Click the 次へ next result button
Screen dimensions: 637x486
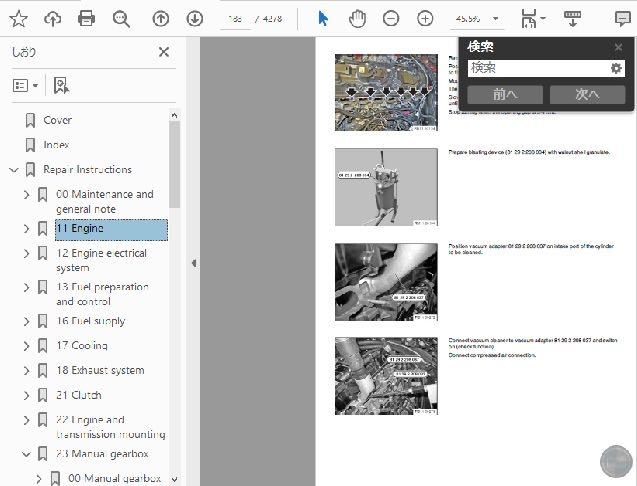coord(587,94)
